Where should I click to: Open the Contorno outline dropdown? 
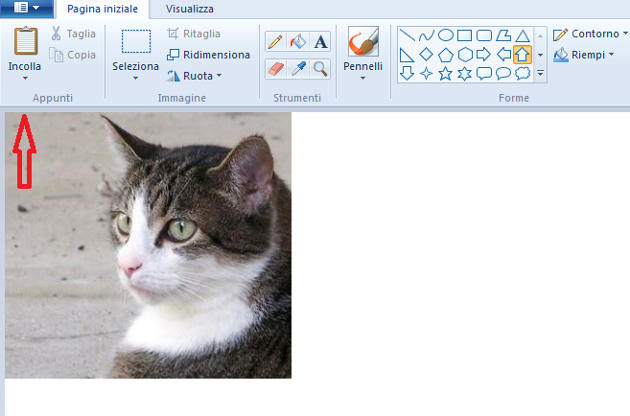[x=590, y=34]
